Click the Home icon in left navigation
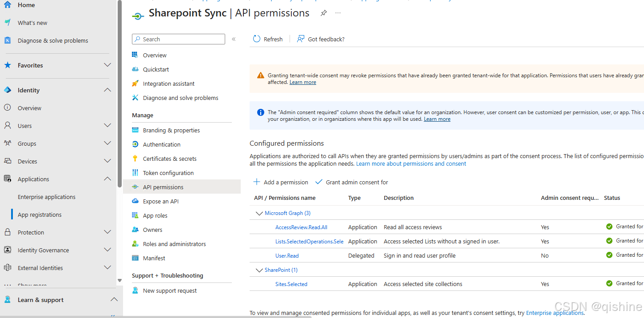 click(x=7, y=5)
